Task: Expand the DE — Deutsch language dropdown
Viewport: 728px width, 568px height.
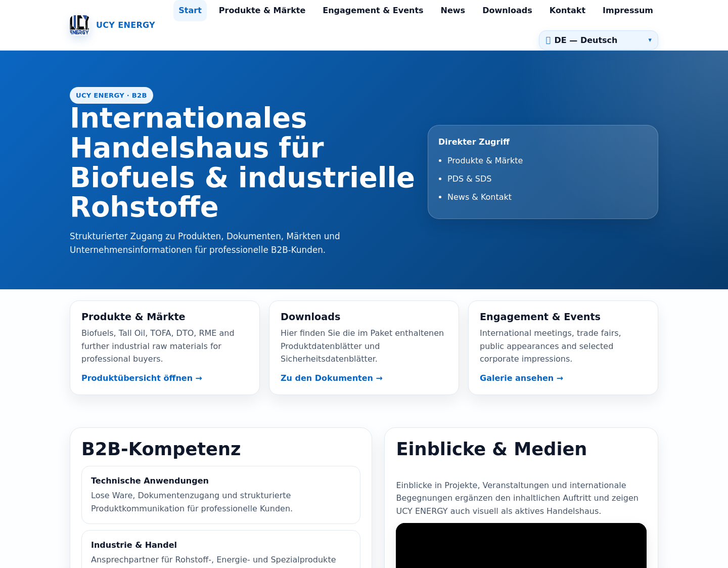Action: 599,40
